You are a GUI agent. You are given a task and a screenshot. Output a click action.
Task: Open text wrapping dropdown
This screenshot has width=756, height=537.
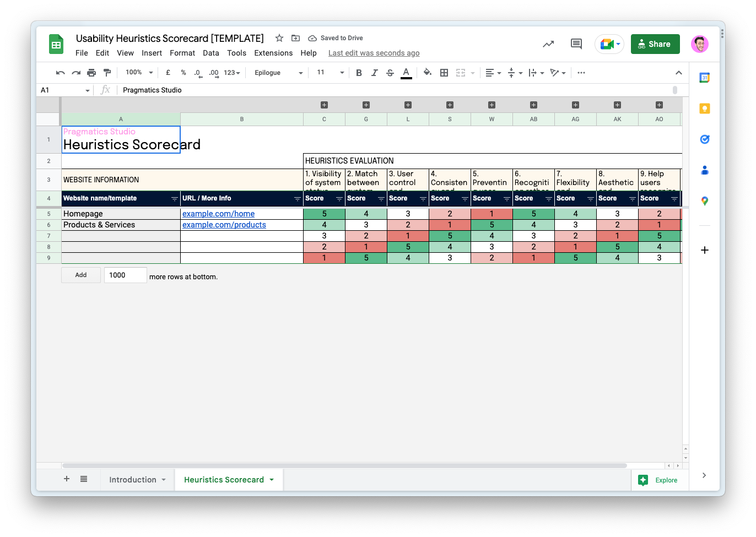tap(536, 73)
